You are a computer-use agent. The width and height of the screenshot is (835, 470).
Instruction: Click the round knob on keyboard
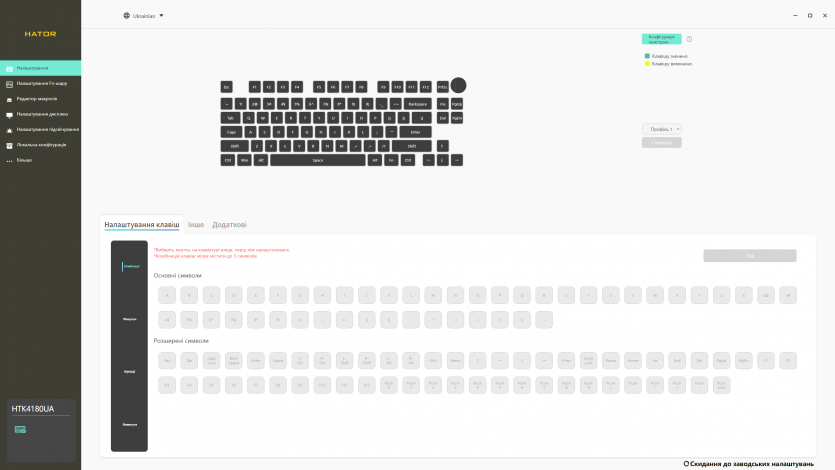pyautogui.click(x=458, y=86)
